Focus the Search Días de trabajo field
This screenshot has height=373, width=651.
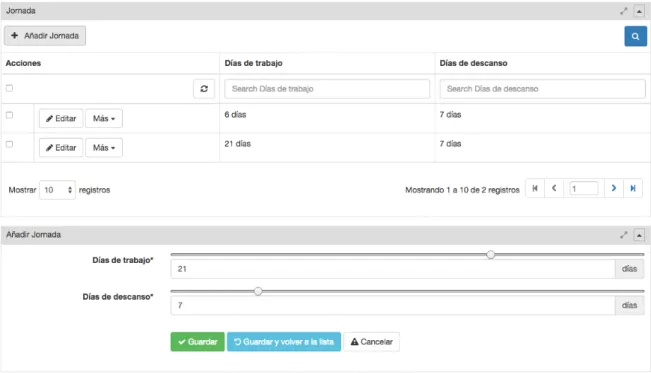click(327, 89)
